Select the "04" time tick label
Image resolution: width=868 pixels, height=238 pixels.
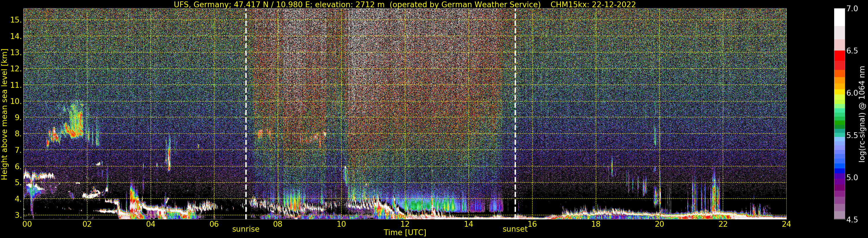pos(151,224)
